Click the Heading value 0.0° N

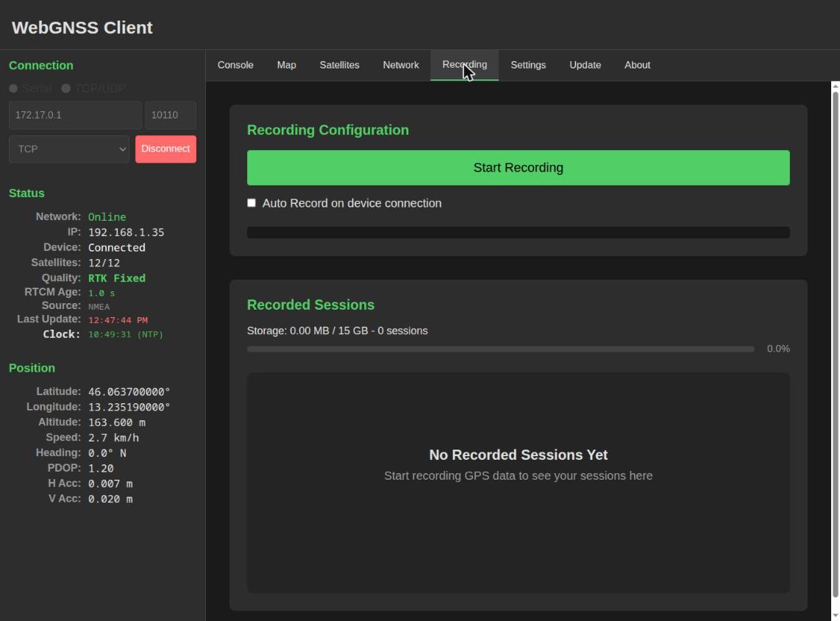(107, 453)
